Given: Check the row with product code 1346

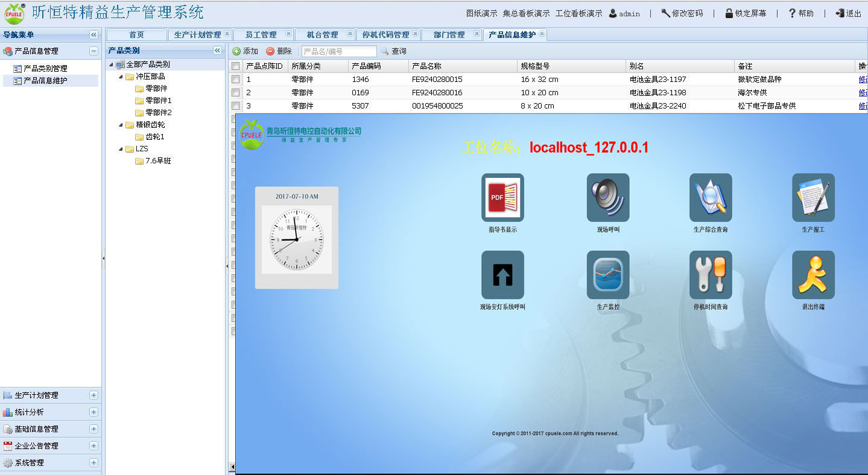Looking at the screenshot, I should (236, 80).
